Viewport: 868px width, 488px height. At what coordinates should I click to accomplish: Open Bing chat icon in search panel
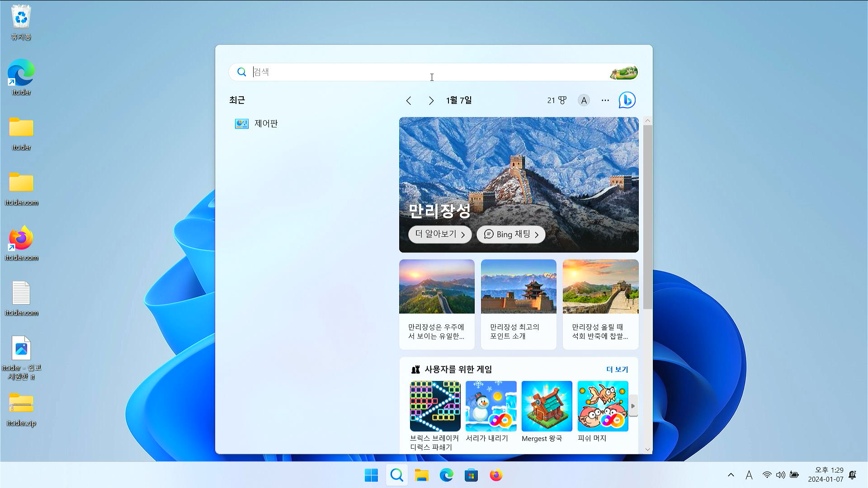click(627, 100)
